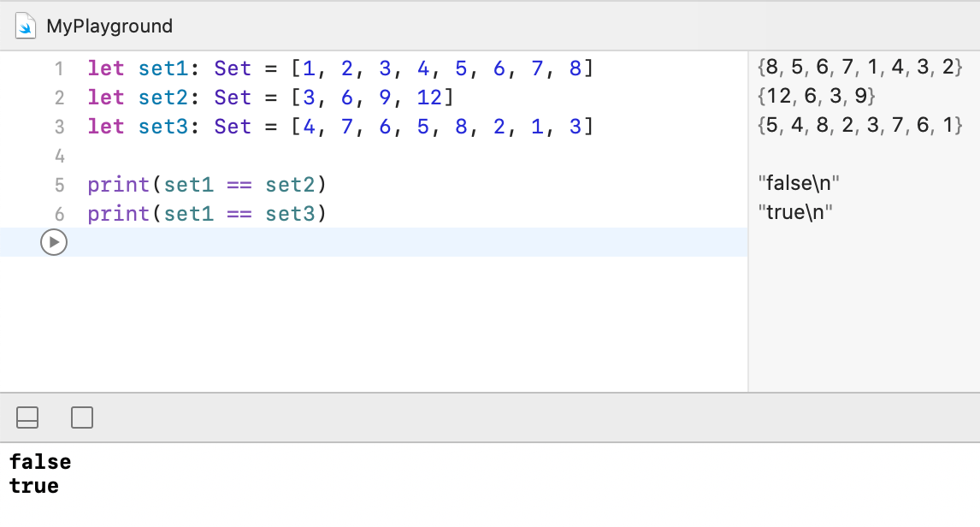Toggle the debug area panel icon
The width and height of the screenshot is (980, 527).
pyautogui.click(x=27, y=417)
